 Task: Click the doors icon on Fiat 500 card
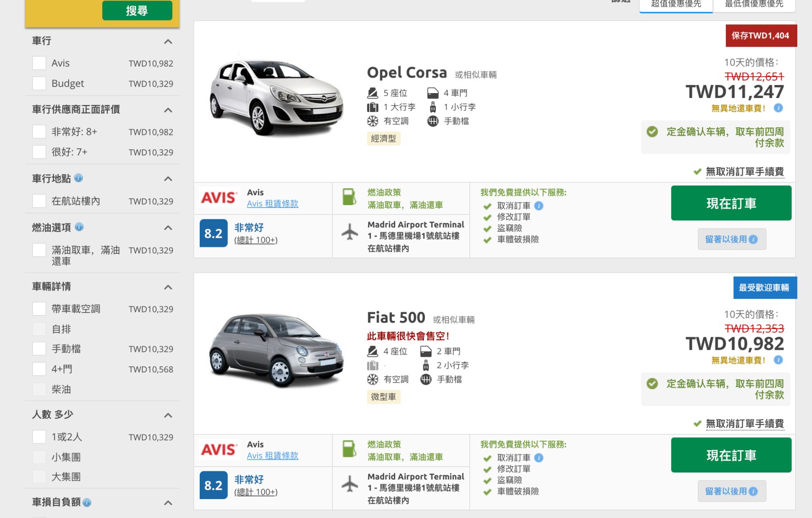pos(426,351)
